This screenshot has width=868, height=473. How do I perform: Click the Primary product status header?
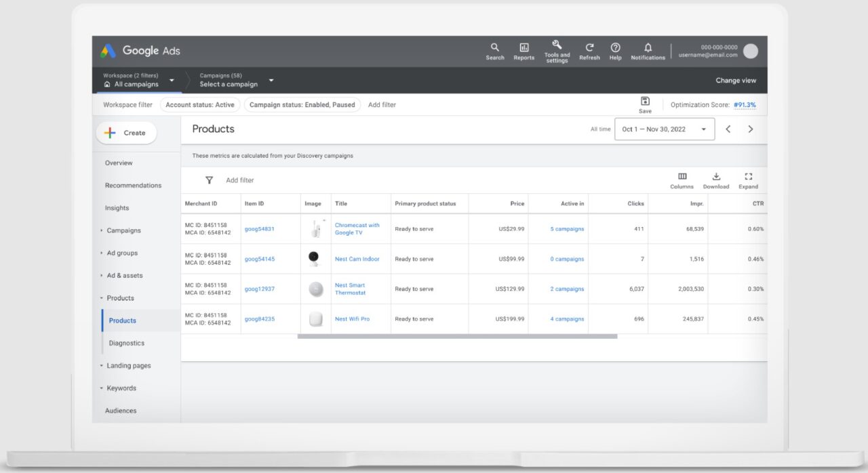tap(426, 203)
